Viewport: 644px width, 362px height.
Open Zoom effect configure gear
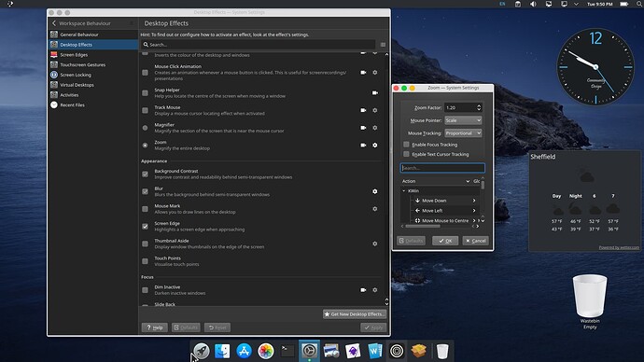(x=374, y=146)
